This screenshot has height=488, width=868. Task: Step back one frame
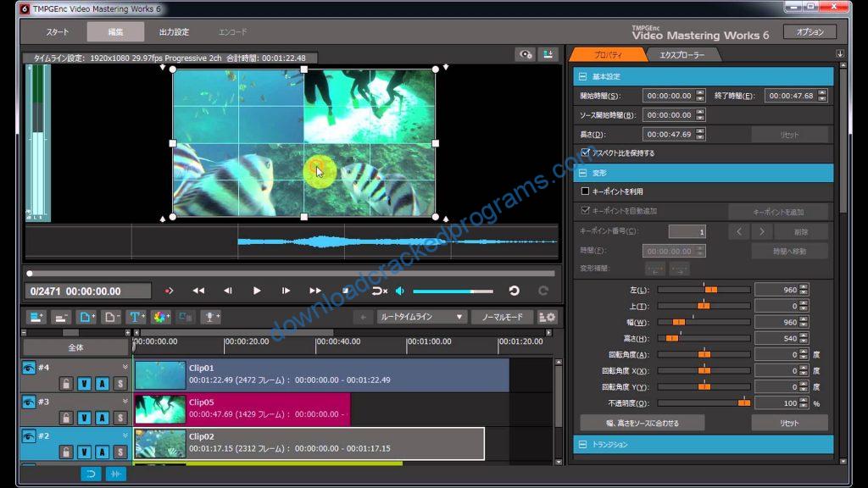tap(227, 291)
